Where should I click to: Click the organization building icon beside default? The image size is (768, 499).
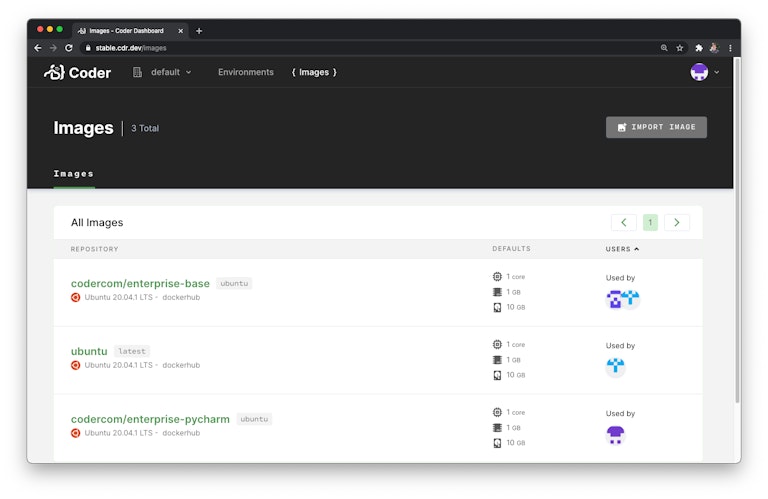click(x=138, y=72)
